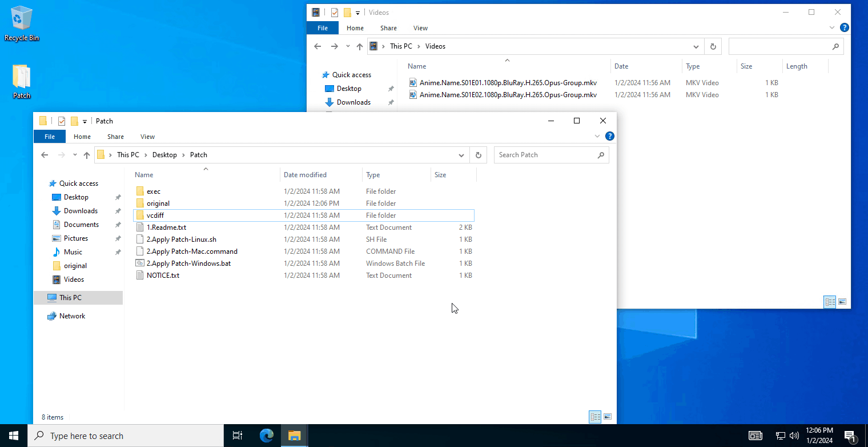Open the notification center icon

click(850, 436)
